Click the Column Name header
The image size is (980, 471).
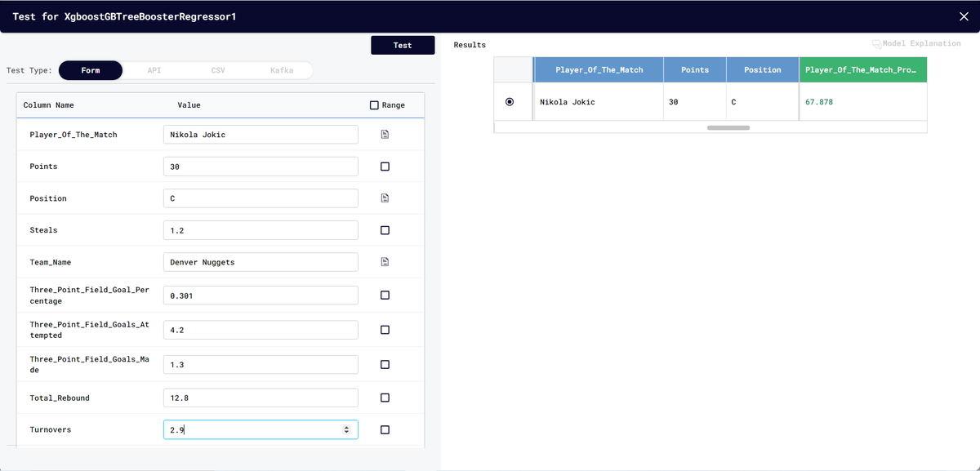click(49, 105)
